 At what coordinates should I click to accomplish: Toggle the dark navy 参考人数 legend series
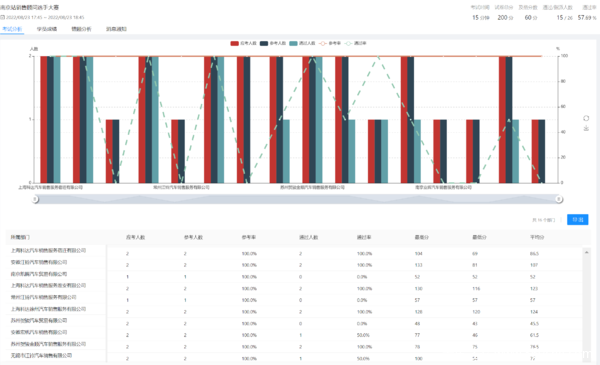pyautogui.click(x=273, y=43)
